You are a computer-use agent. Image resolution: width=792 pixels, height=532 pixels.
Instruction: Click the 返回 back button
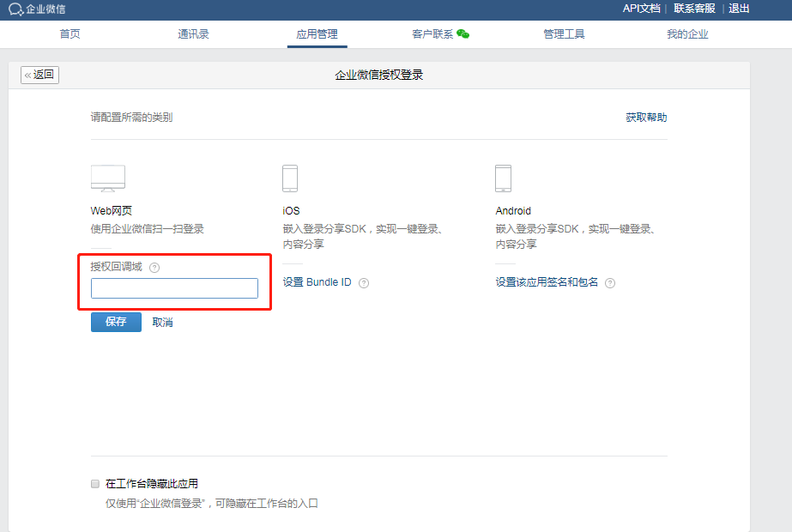tap(40, 75)
